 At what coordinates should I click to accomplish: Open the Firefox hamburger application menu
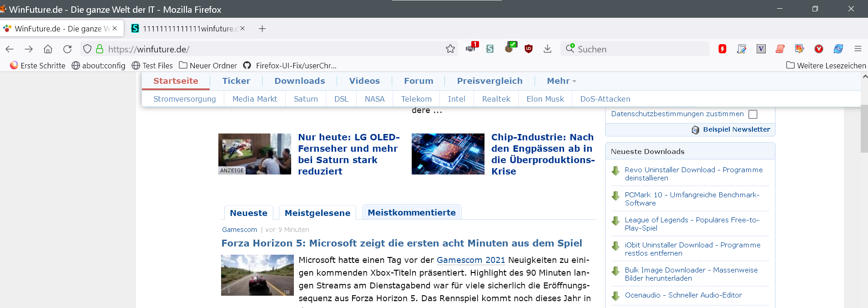858,49
